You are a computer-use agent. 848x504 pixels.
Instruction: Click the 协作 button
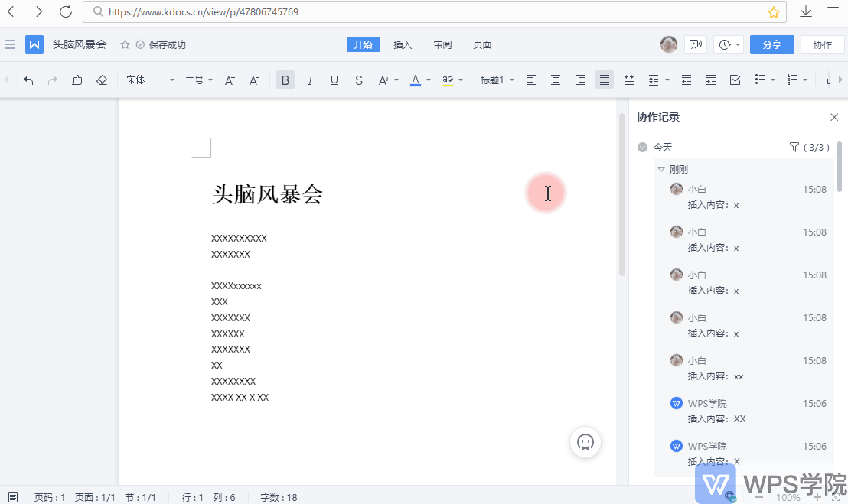(x=823, y=45)
